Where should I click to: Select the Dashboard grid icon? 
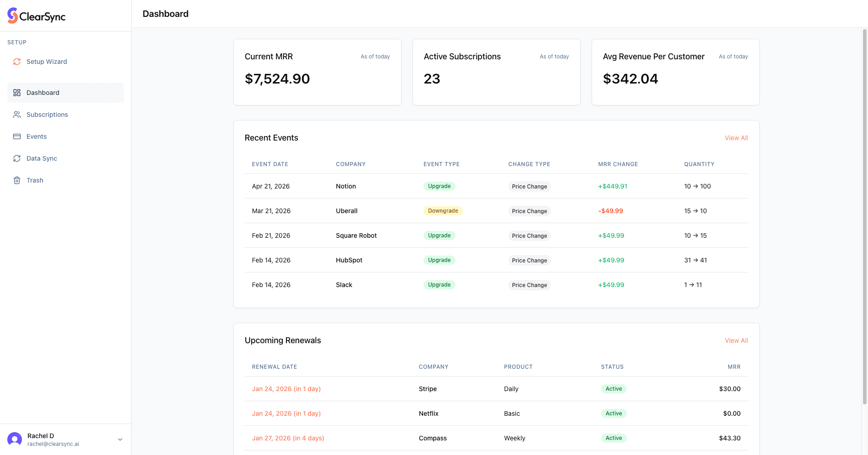pos(17,92)
